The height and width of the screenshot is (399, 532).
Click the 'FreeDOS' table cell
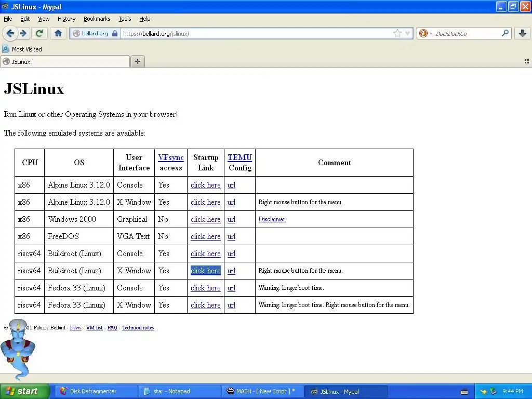click(79, 236)
